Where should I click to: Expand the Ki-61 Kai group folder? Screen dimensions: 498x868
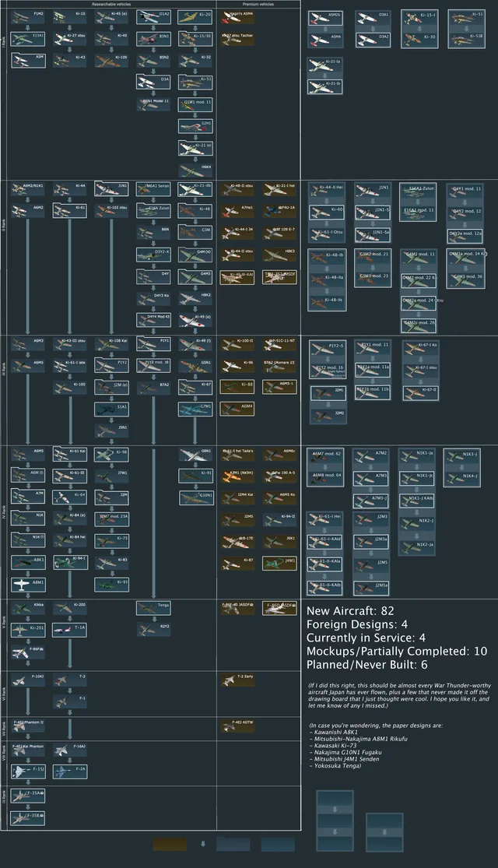(70, 454)
